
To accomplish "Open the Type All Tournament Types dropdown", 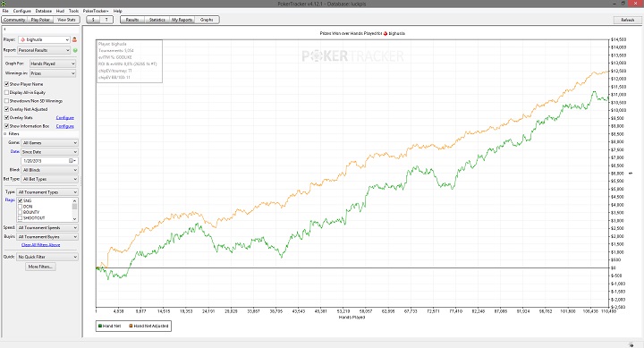I will click(x=47, y=192).
